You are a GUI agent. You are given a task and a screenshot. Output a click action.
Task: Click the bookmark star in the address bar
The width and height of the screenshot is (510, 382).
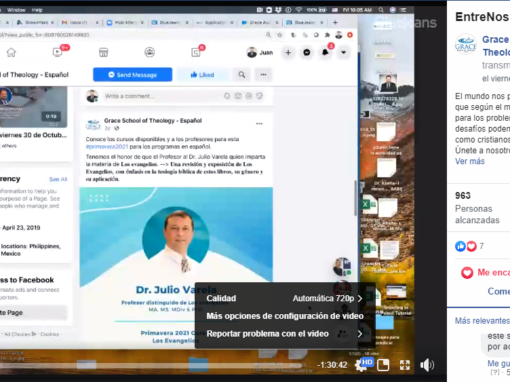click(x=280, y=35)
